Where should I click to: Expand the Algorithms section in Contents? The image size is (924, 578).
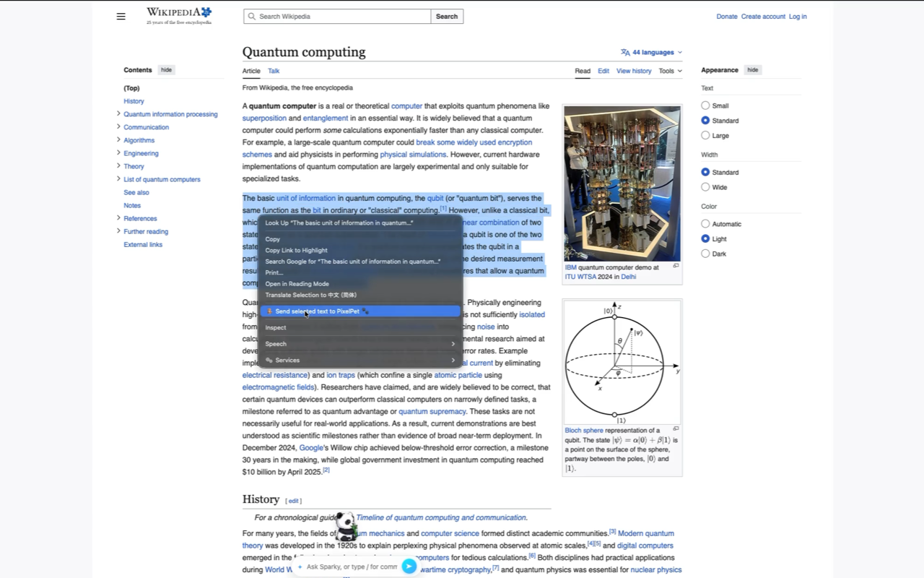point(118,139)
